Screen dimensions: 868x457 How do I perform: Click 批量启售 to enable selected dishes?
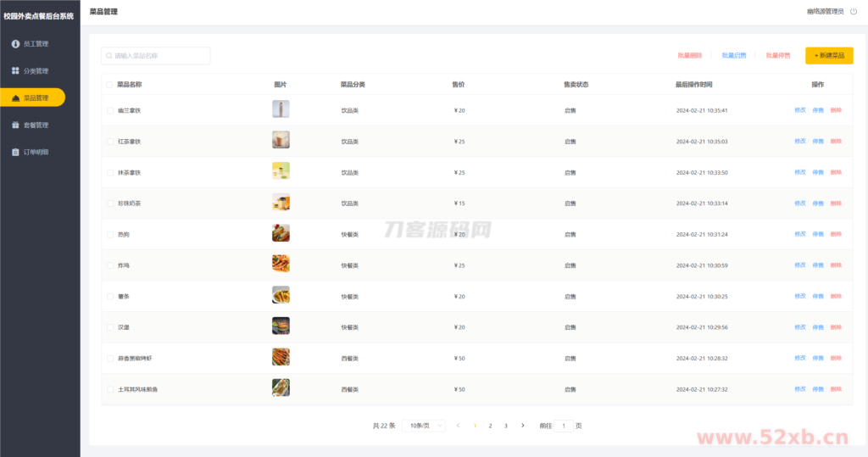(734, 56)
